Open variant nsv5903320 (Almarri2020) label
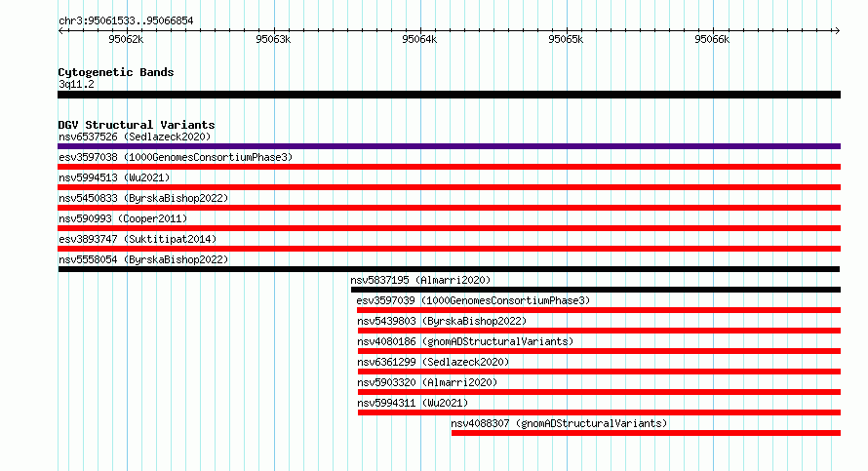This screenshot has height=471, width=868. pos(427,382)
